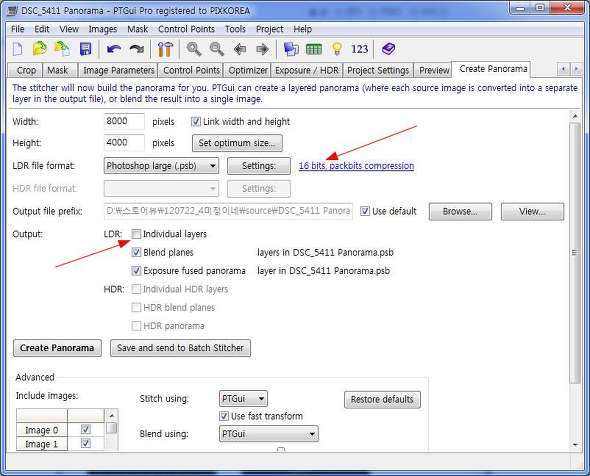Click the Browse button
This screenshot has height=476, width=590.
(x=460, y=211)
